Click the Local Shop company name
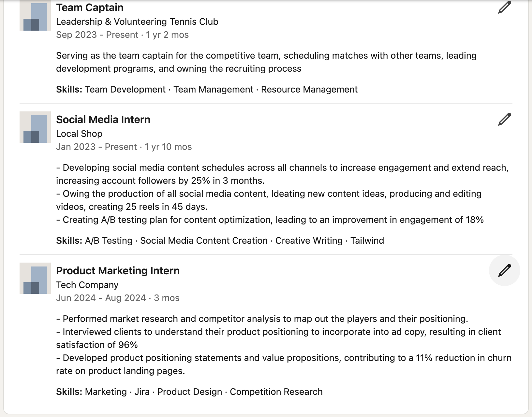The height and width of the screenshot is (417, 532). point(79,134)
